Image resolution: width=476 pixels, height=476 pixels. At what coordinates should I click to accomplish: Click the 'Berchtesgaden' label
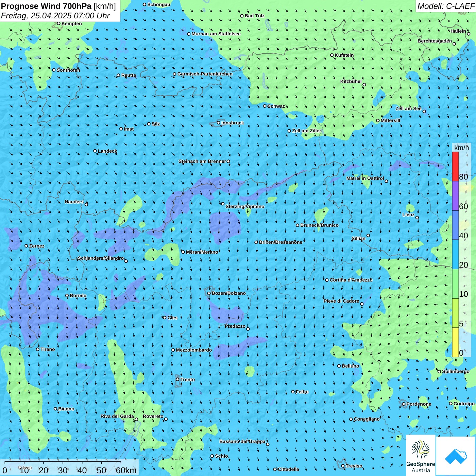435,41
